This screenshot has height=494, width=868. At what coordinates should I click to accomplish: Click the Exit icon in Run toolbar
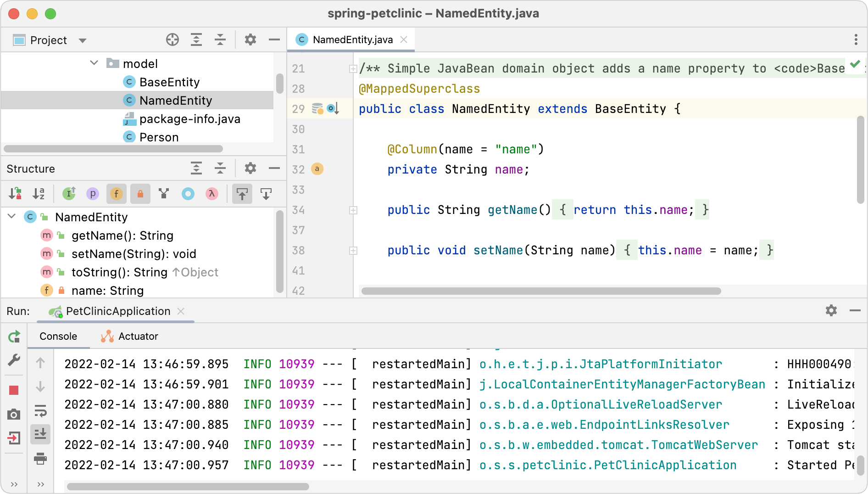click(14, 438)
